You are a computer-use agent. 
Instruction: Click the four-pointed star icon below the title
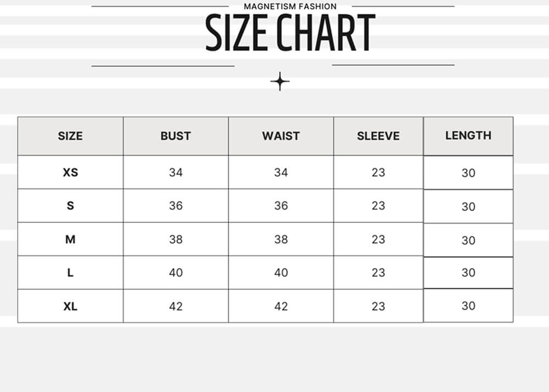point(280,81)
